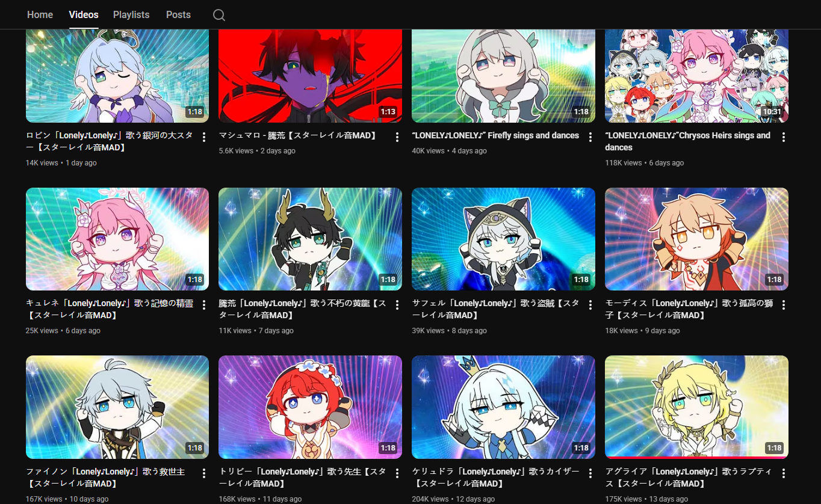Open more options for the モーディス video

[x=784, y=305]
